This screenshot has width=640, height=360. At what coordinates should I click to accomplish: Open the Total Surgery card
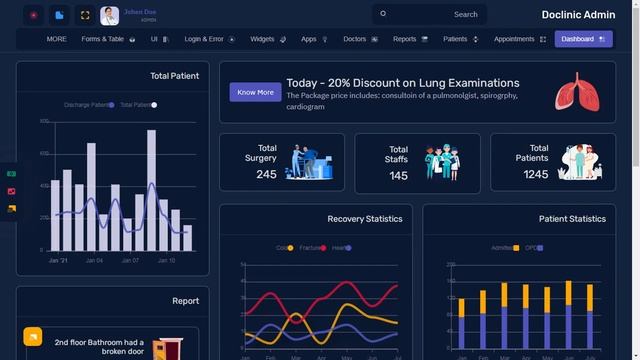coord(282,162)
